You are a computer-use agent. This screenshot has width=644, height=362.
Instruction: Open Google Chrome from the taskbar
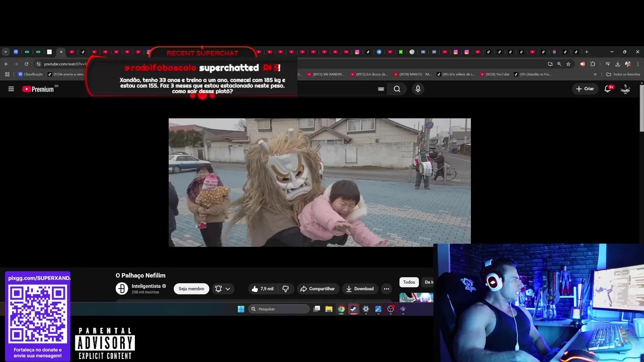point(341,309)
